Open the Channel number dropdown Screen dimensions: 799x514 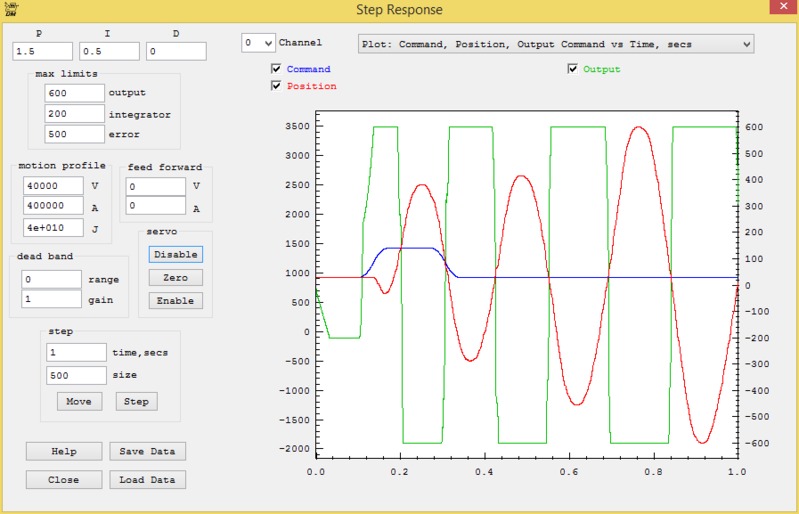coord(259,44)
